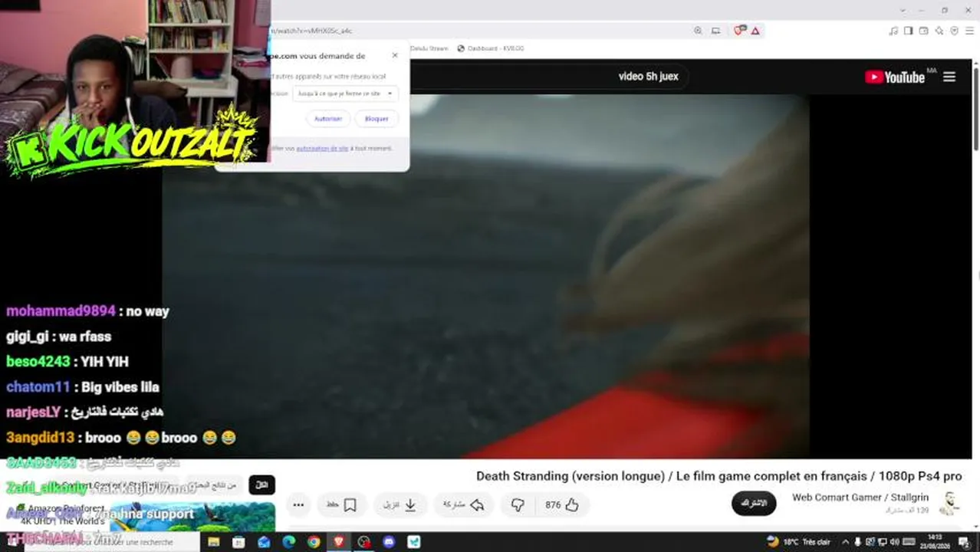Open Google Chrome from taskbar
980x552 pixels.
(314, 541)
